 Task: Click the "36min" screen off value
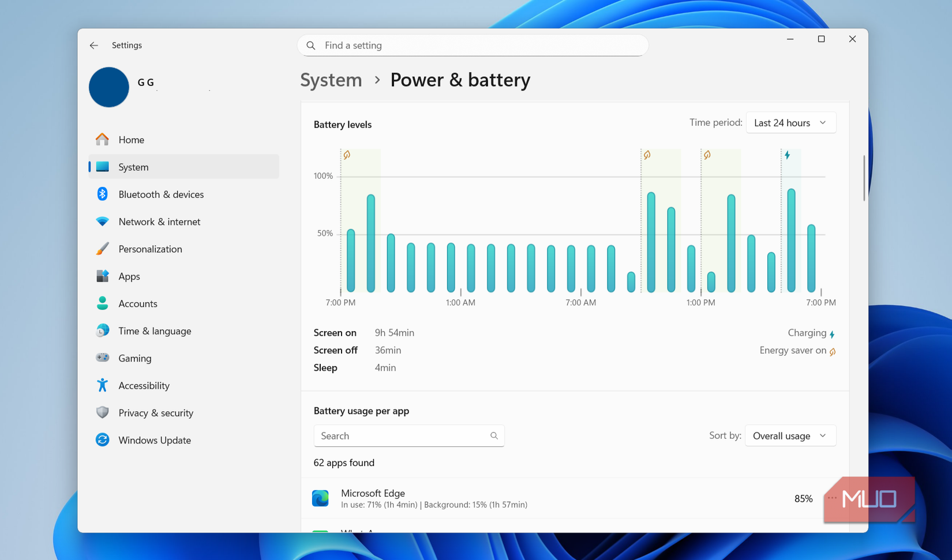pos(388,350)
